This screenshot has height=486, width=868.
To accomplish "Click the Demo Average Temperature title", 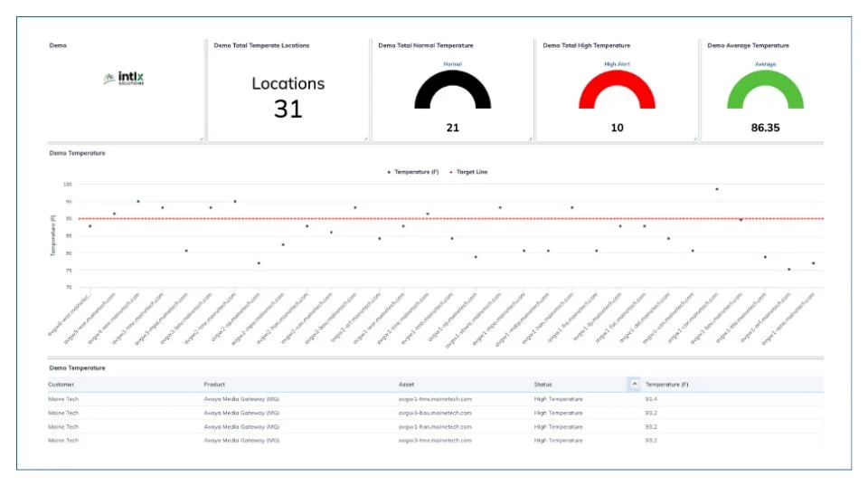I will coord(748,45).
